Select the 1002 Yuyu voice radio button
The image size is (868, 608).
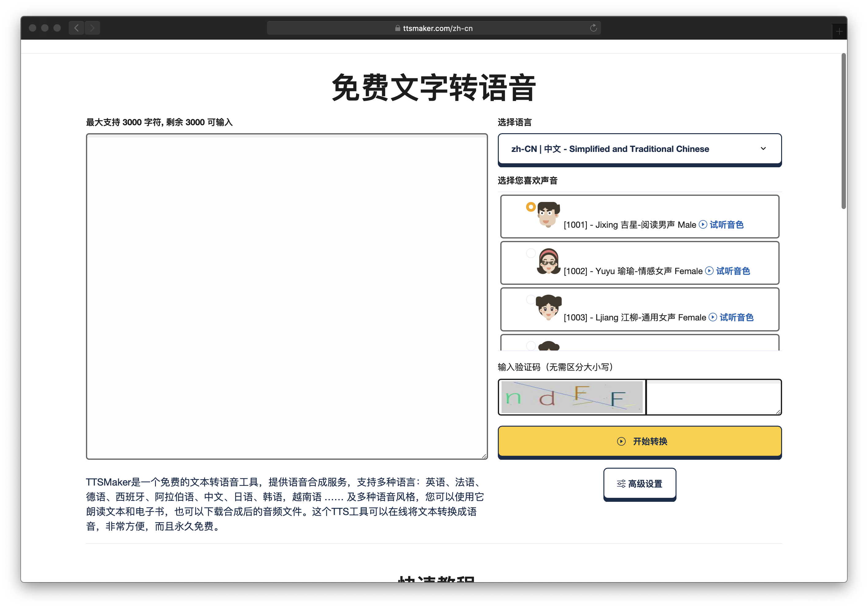[531, 253]
